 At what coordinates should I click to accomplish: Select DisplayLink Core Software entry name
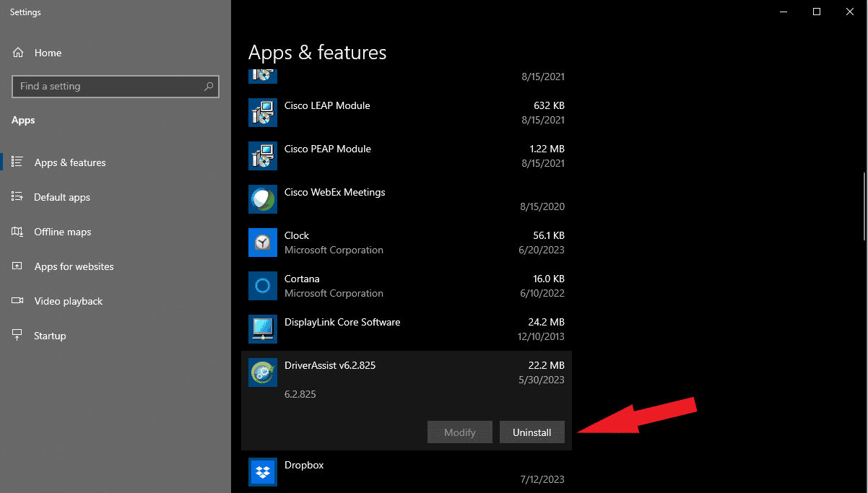coord(342,322)
